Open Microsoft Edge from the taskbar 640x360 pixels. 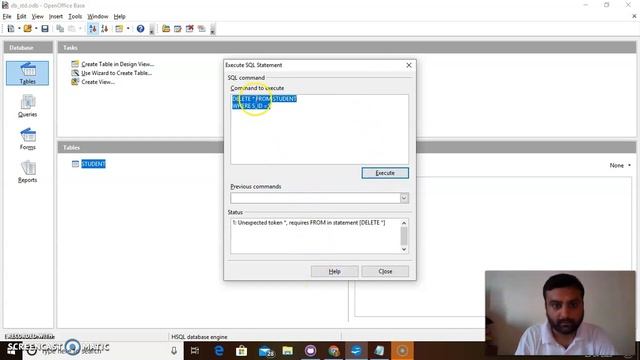pyautogui.click(x=219, y=351)
